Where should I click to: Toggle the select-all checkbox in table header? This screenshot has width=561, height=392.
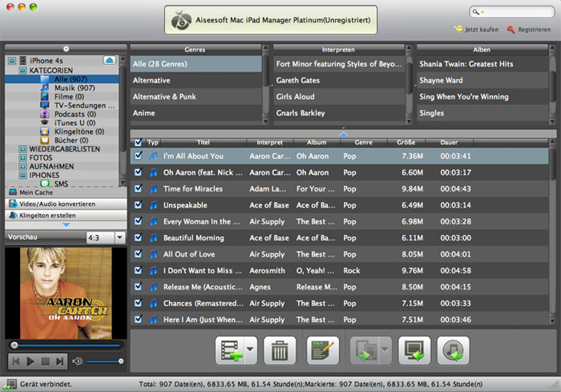139,142
